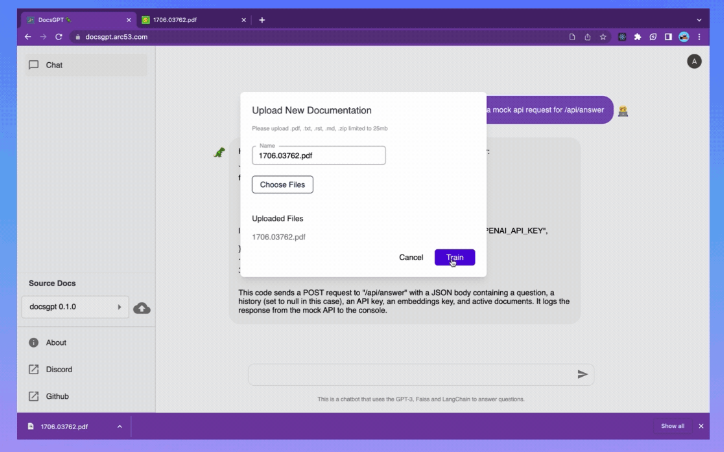Click the Discord external link icon
This screenshot has height=452, width=724.
click(34, 369)
